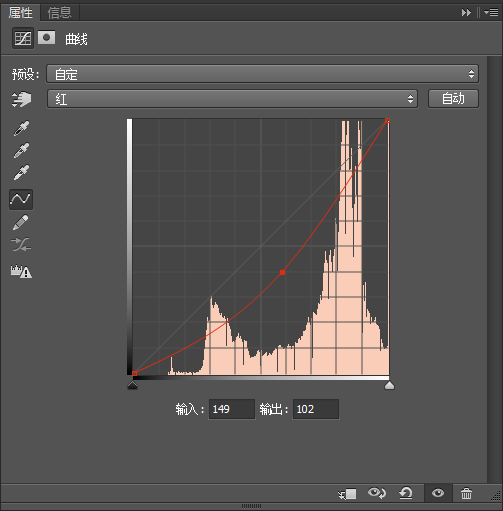Toggle layer visibility eye icon

click(x=438, y=493)
